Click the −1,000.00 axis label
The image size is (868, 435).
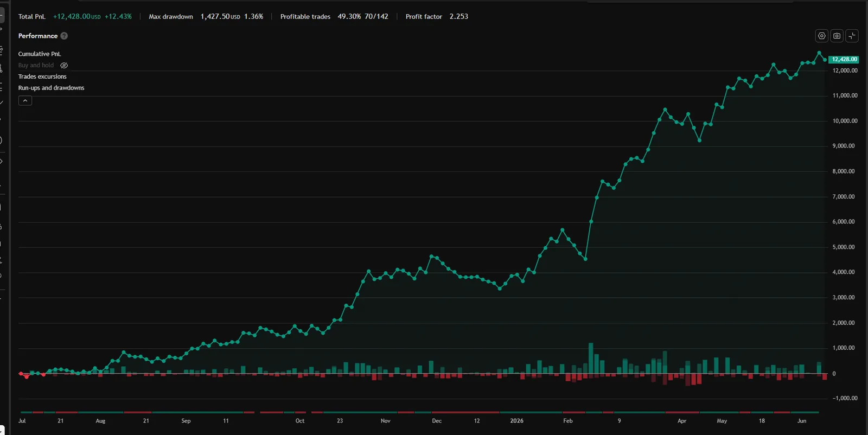[x=845, y=398]
